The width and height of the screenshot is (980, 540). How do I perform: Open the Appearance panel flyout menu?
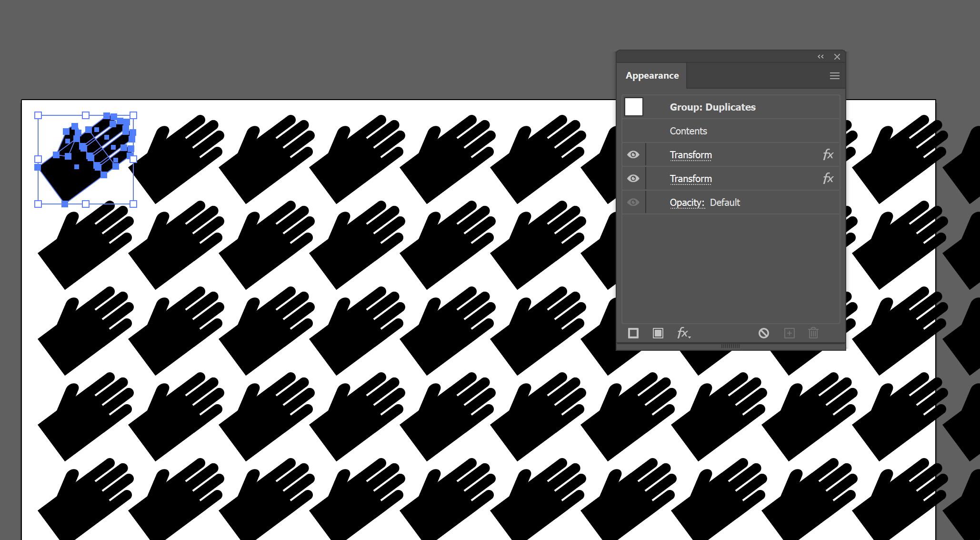pos(834,75)
